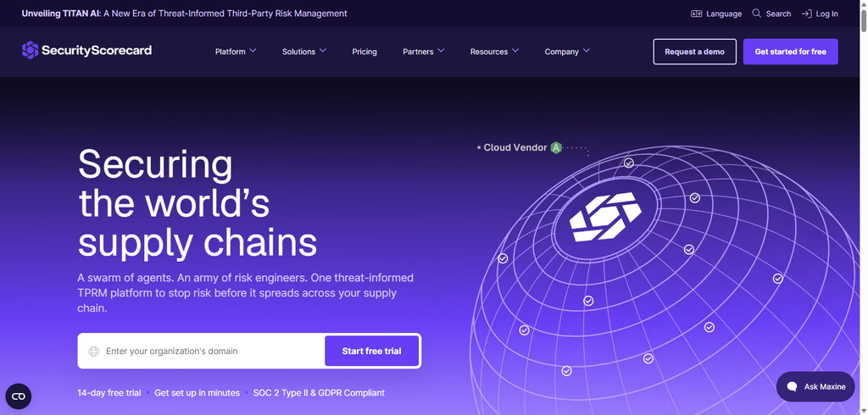Open the Solutions menu
The image size is (868, 415).
pos(304,52)
